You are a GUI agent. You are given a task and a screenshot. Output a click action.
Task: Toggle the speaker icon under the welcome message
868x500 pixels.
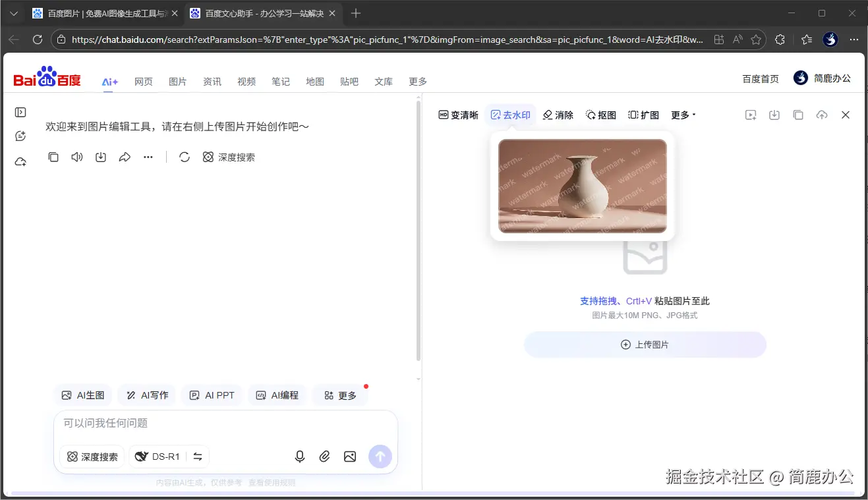click(x=76, y=157)
